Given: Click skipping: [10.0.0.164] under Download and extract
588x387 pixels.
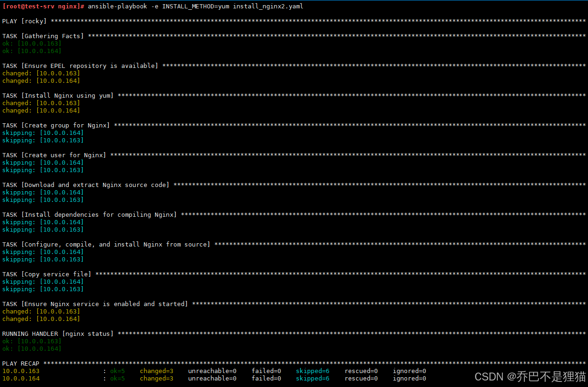Looking at the screenshot, I should 43,193.
